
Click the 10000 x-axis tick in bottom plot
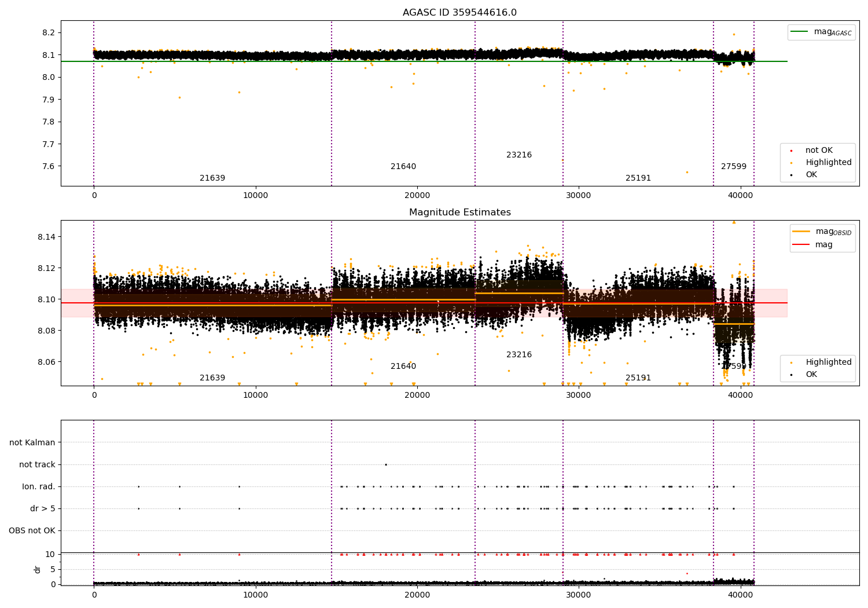pyautogui.click(x=256, y=595)
